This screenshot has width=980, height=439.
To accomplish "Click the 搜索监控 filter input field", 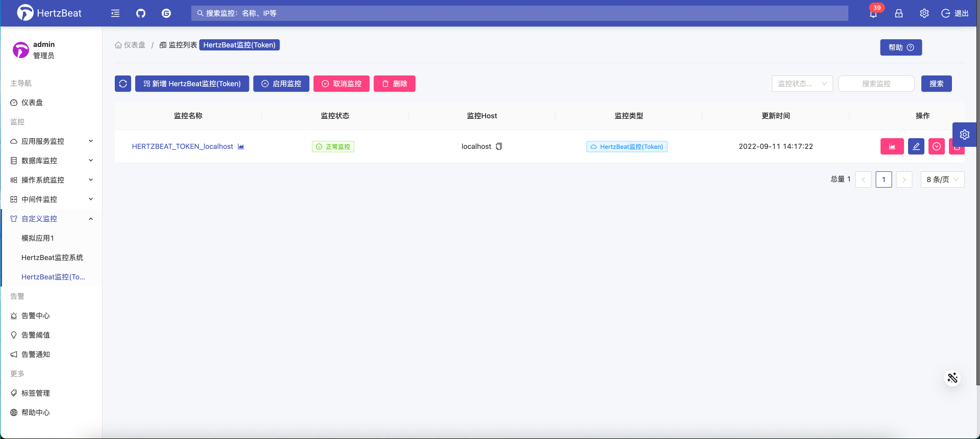I will click(x=876, y=84).
